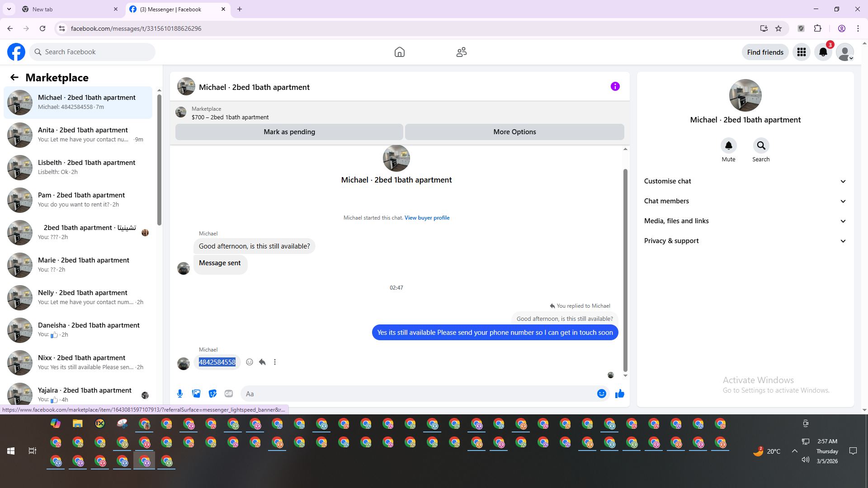Open the tab search dropdown arrow

pos(9,9)
